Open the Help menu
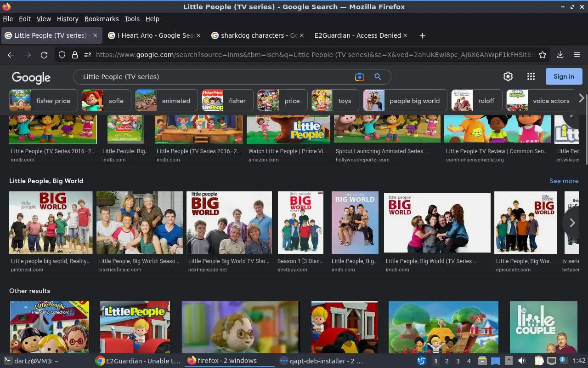The width and height of the screenshot is (588, 368). [x=153, y=19]
